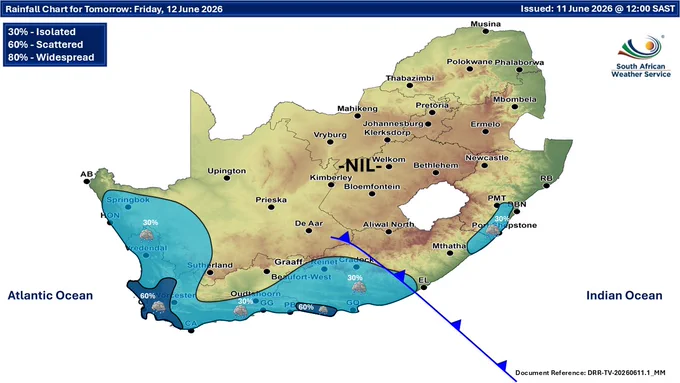This screenshot has width=680, height=383.
Task: Select the Prieska city marker dot
Action: click(271, 207)
